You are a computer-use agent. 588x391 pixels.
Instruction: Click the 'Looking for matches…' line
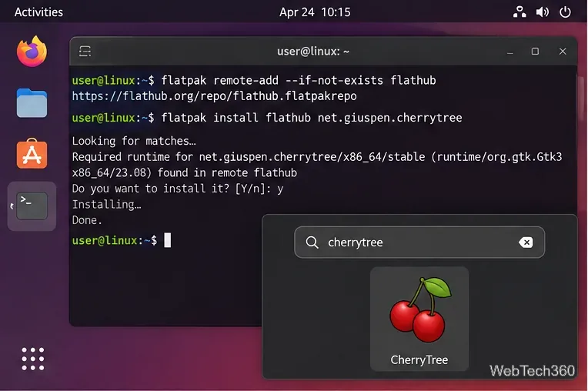pyautogui.click(x=134, y=141)
